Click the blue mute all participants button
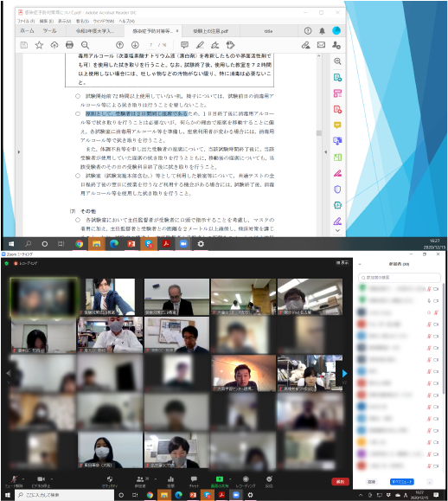Viewport: 448px width, 501px height. tap(401, 481)
